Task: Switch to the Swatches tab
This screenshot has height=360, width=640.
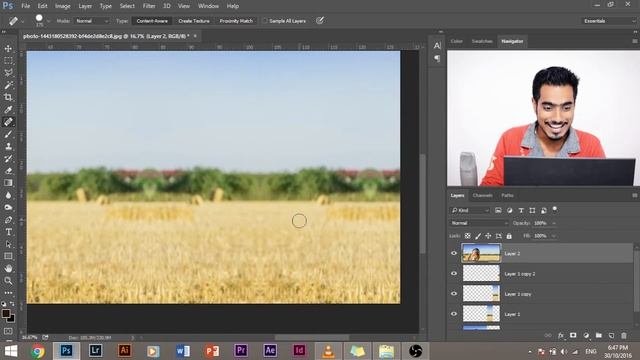Action: point(482,41)
